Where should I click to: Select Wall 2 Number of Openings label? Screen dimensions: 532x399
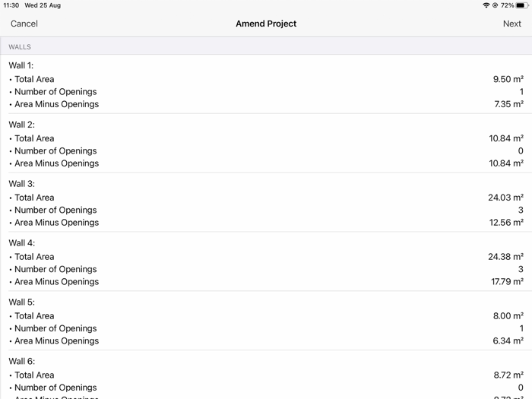click(55, 151)
